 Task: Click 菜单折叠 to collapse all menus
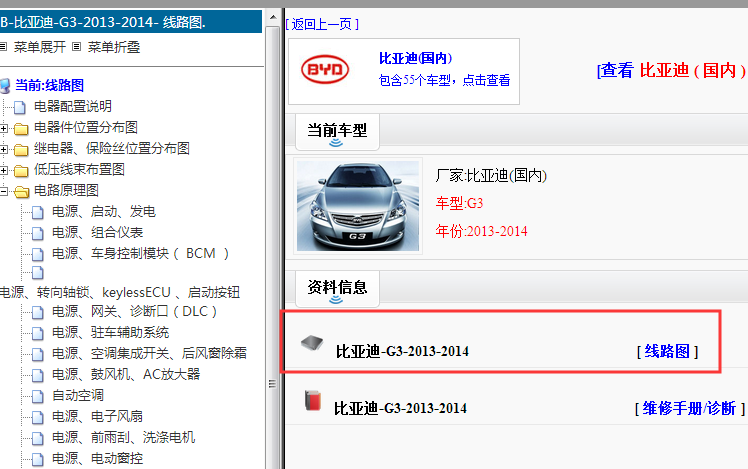coord(114,47)
